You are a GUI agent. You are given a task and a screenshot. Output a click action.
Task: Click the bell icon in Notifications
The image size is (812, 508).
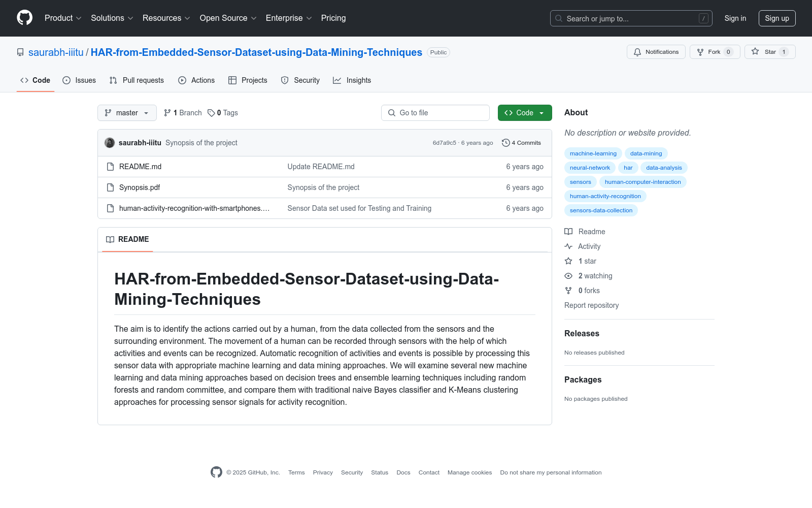pos(637,52)
